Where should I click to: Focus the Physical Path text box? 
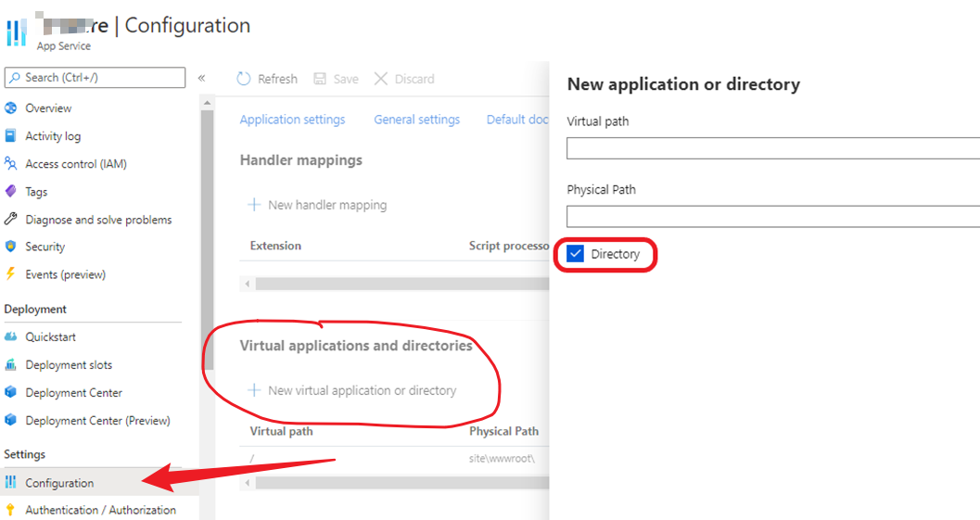tap(771, 217)
